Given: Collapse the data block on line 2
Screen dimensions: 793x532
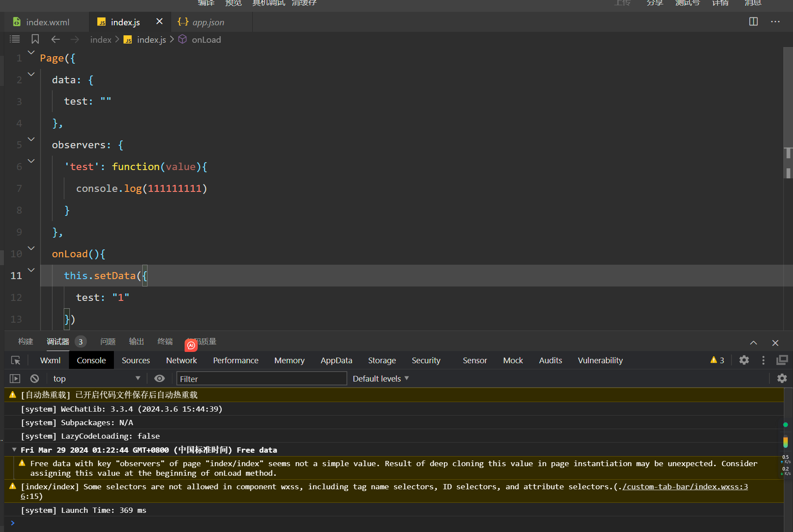Looking at the screenshot, I should click(31, 74).
